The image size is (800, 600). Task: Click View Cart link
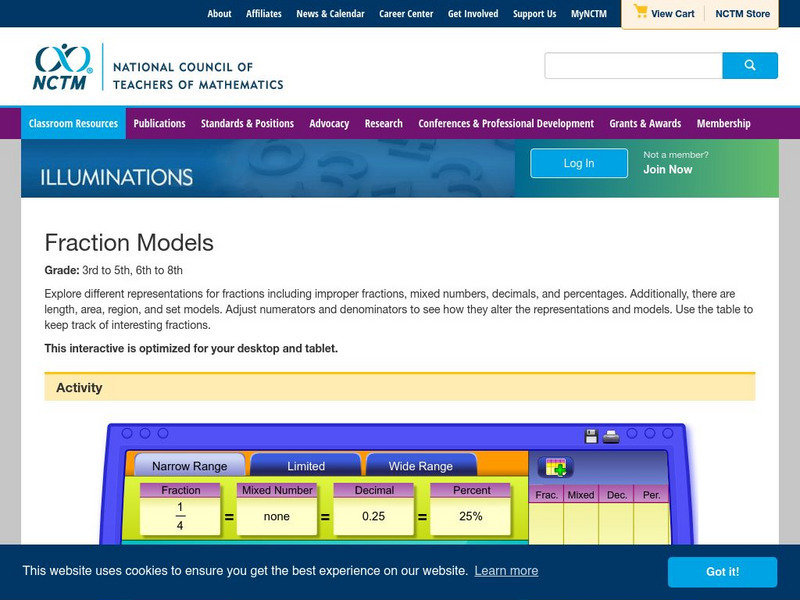[x=672, y=14]
